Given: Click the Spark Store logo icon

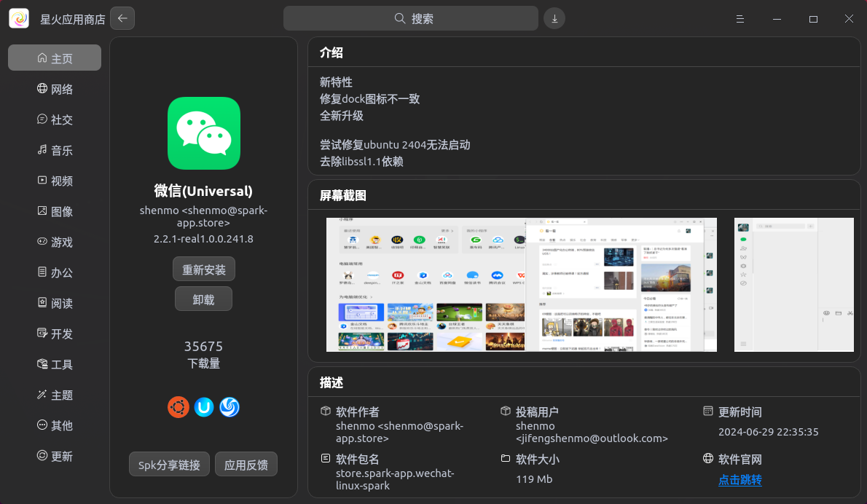Looking at the screenshot, I should [19, 19].
